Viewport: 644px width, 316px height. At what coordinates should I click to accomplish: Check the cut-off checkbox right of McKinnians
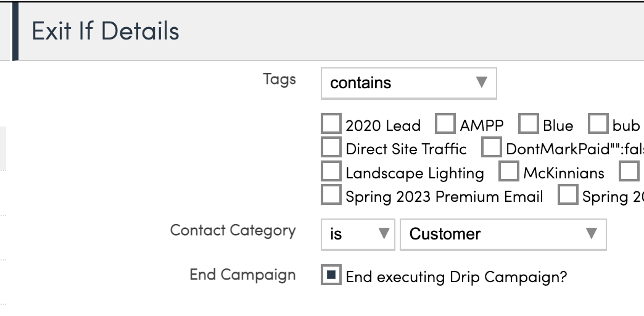coord(629,172)
